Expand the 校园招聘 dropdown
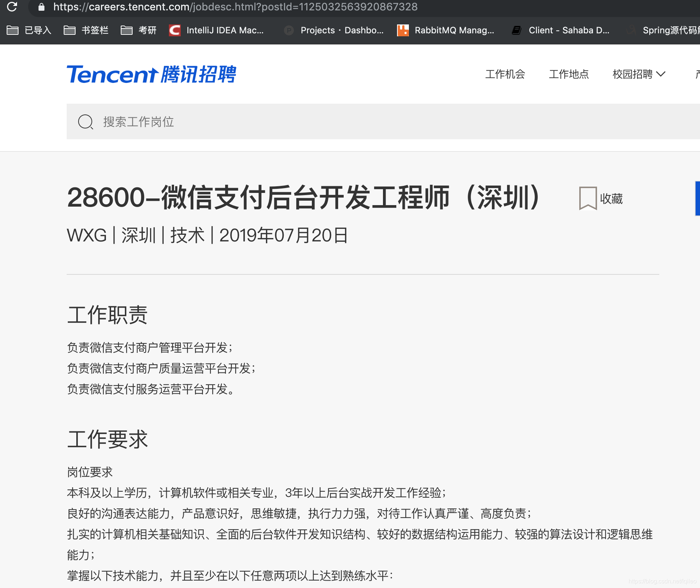700x588 pixels. point(639,74)
